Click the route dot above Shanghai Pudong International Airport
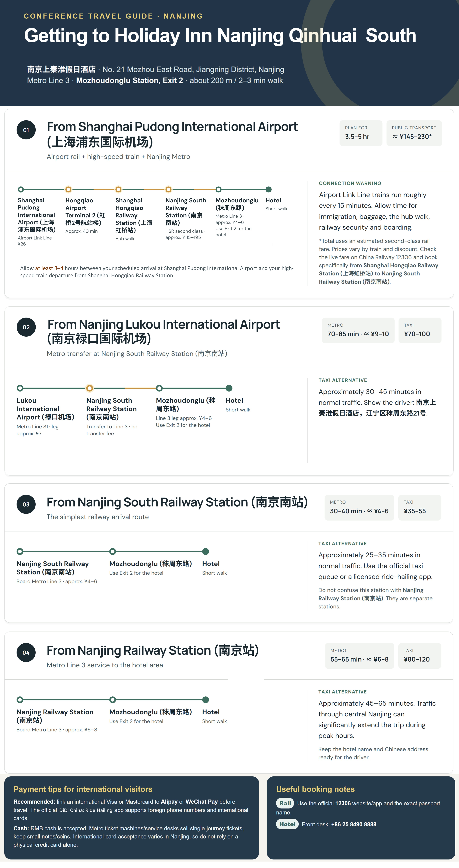 (x=21, y=189)
